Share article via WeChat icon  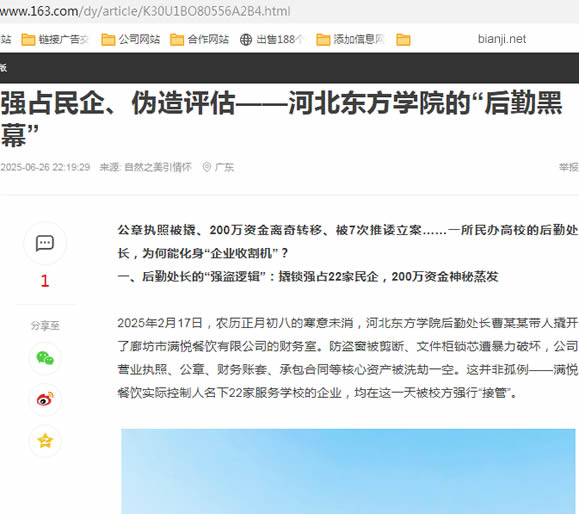click(45, 358)
